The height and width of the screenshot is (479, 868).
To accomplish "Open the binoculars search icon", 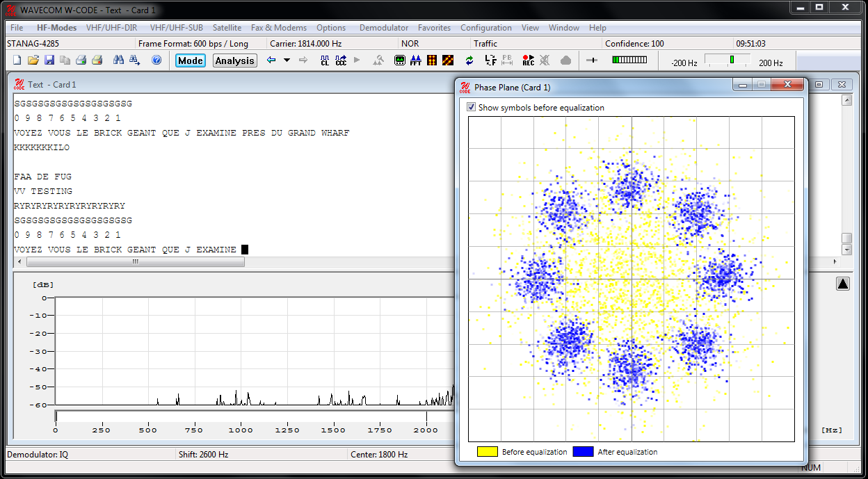I will pyautogui.click(x=118, y=60).
